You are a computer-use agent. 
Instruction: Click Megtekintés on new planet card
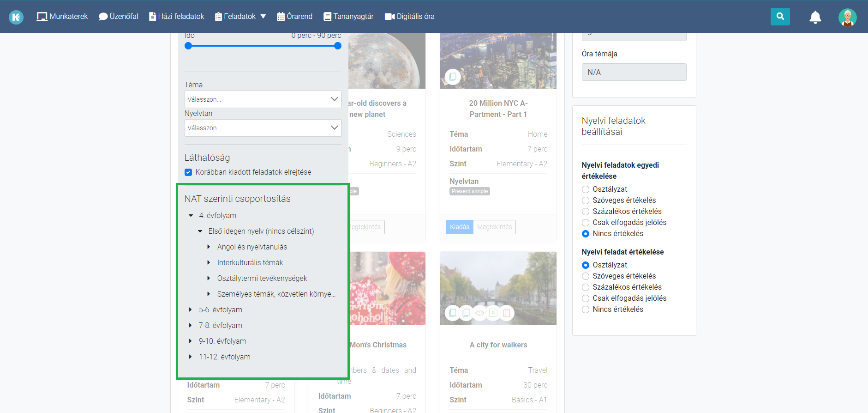tap(366, 227)
